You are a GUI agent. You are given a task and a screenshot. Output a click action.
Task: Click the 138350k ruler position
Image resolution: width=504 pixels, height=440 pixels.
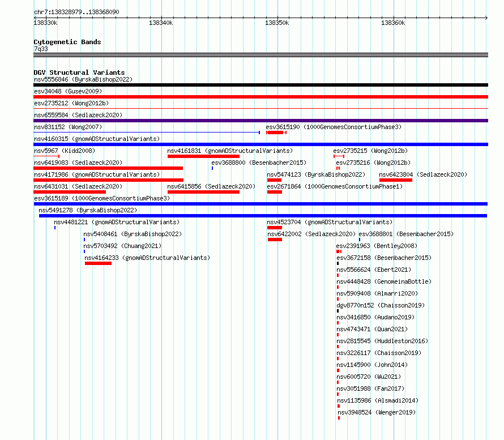point(277,23)
